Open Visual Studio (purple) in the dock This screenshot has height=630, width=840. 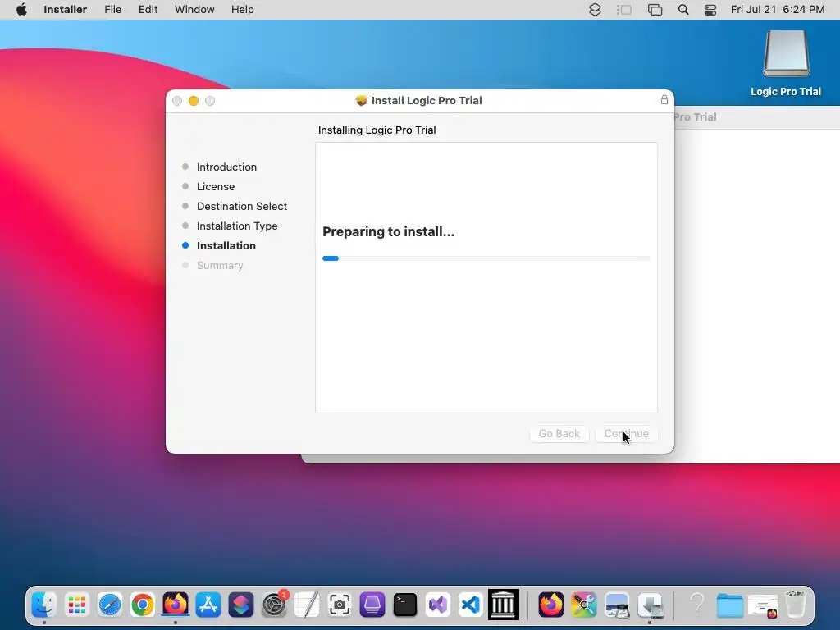438,605
